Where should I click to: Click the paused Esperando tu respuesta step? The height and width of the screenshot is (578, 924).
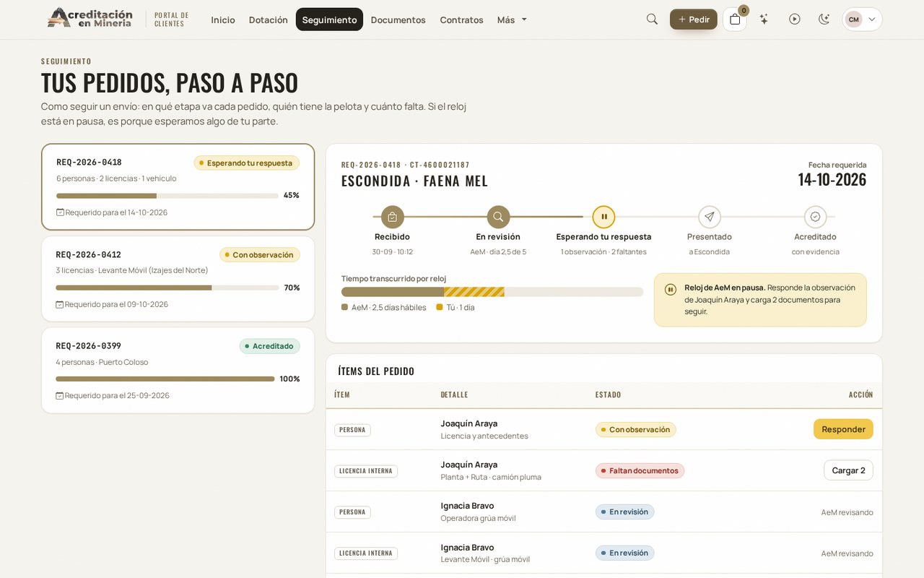tap(603, 217)
